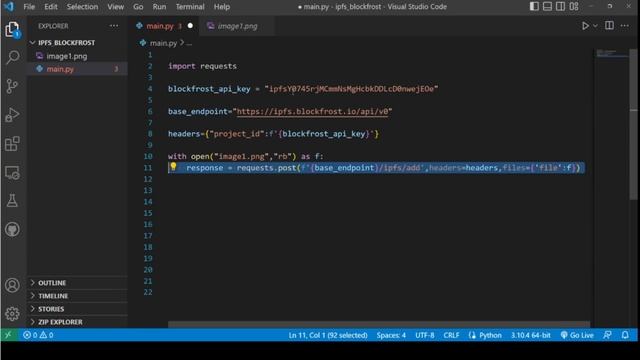Open Source Control view

click(12, 86)
